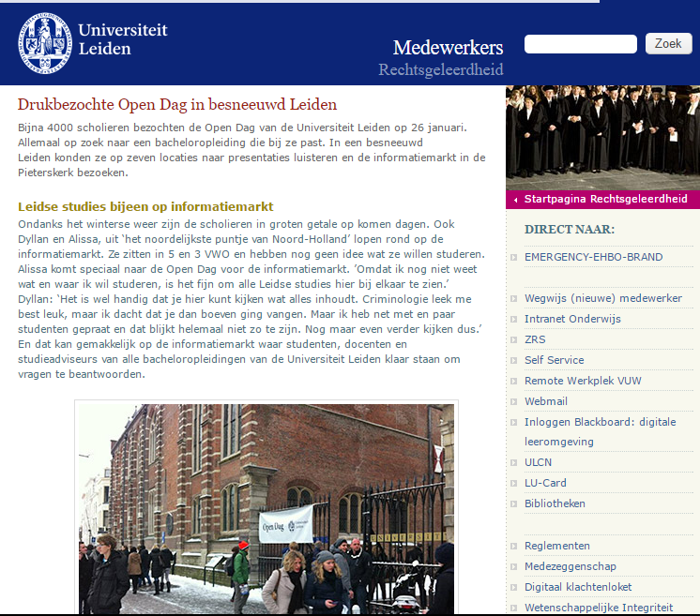The height and width of the screenshot is (616, 700).
Task: Click the arrow icon beside Startpagina Rechtsgeleerdheid
Action: click(x=515, y=200)
